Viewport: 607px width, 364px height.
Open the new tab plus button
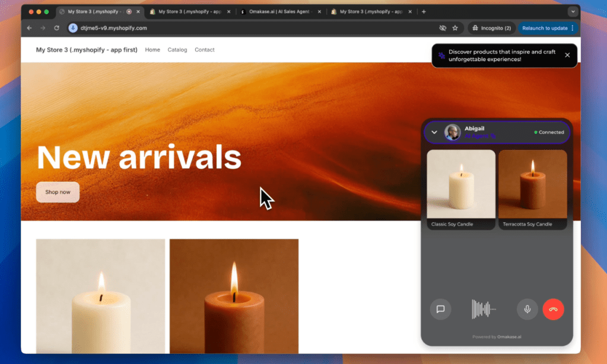424,11
